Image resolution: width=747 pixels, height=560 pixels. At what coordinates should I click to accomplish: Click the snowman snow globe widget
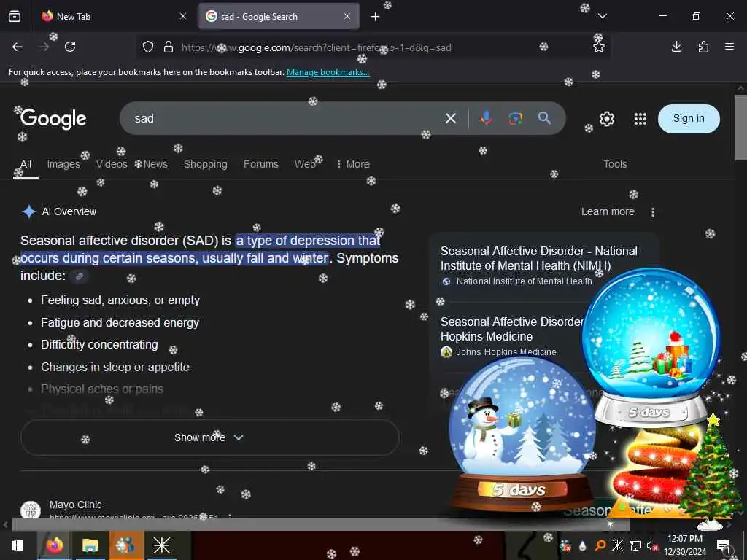click(521, 433)
